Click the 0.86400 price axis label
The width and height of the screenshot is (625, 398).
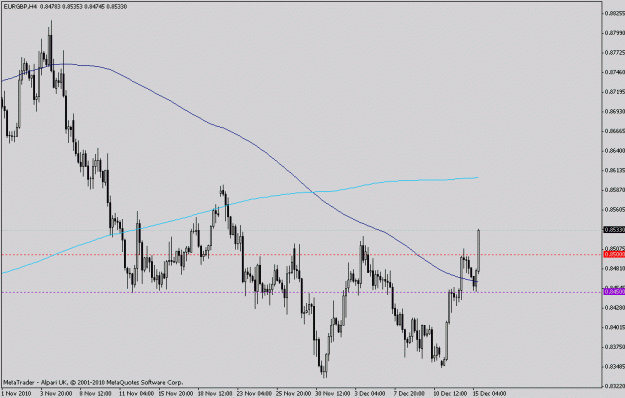point(615,151)
